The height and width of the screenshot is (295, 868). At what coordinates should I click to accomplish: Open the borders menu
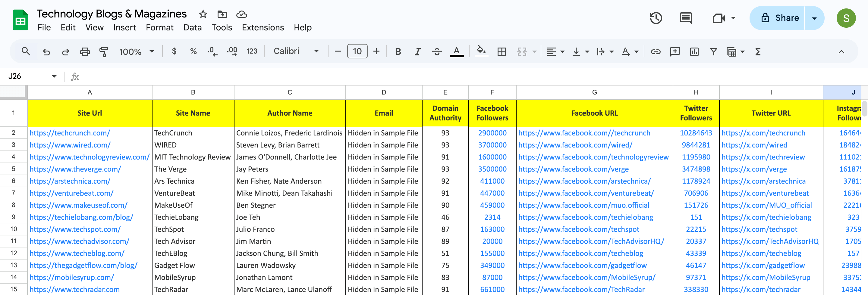502,51
